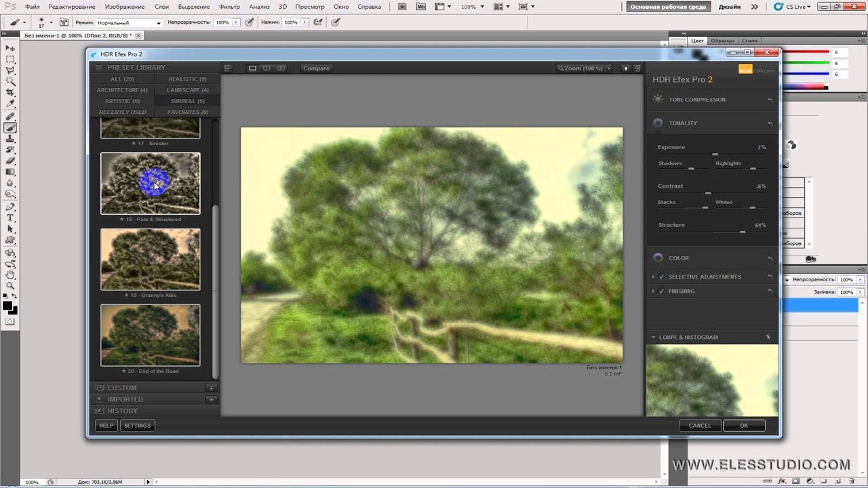This screenshot has width=868, height=488.
Task: Click the Compare button
Action: click(x=316, y=68)
